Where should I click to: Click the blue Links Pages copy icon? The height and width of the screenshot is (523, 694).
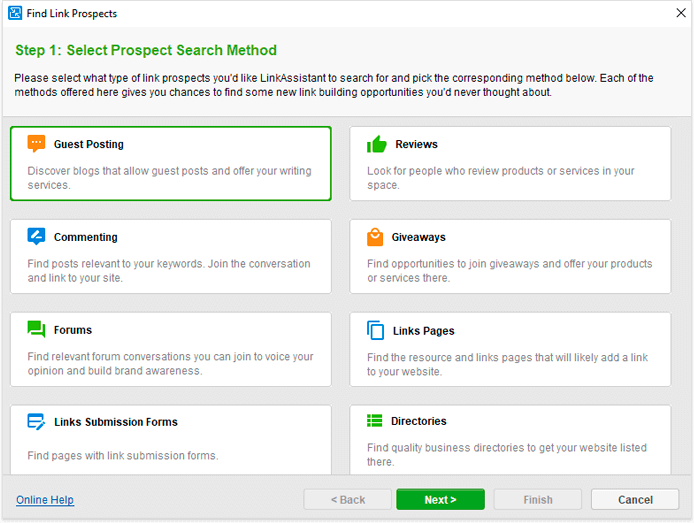[375, 330]
